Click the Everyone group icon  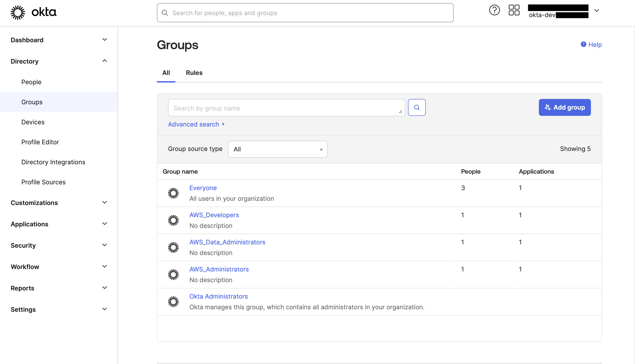click(173, 193)
